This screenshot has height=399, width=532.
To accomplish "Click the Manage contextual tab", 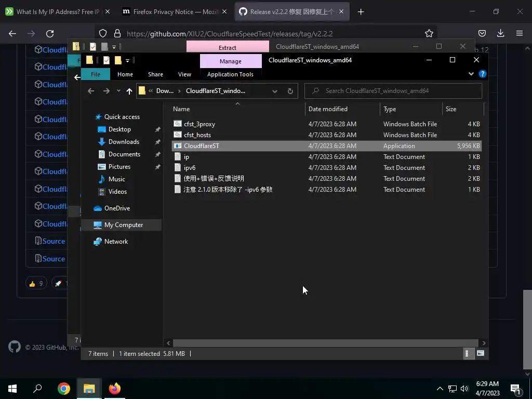I will 231,61.
